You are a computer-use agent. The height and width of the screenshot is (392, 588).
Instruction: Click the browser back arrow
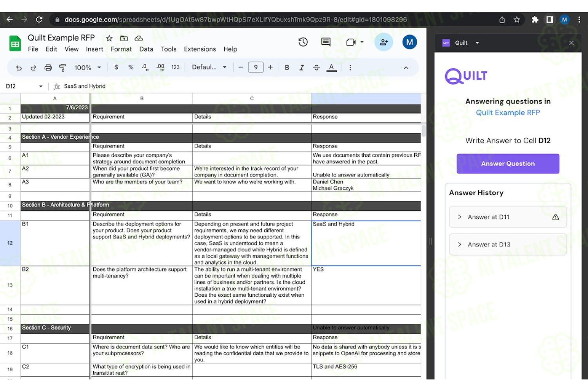tap(10, 20)
